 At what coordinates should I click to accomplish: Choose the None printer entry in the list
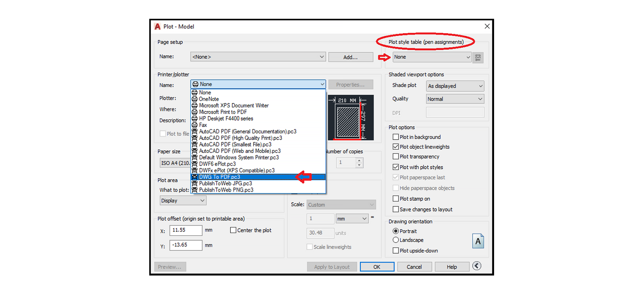click(258, 92)
